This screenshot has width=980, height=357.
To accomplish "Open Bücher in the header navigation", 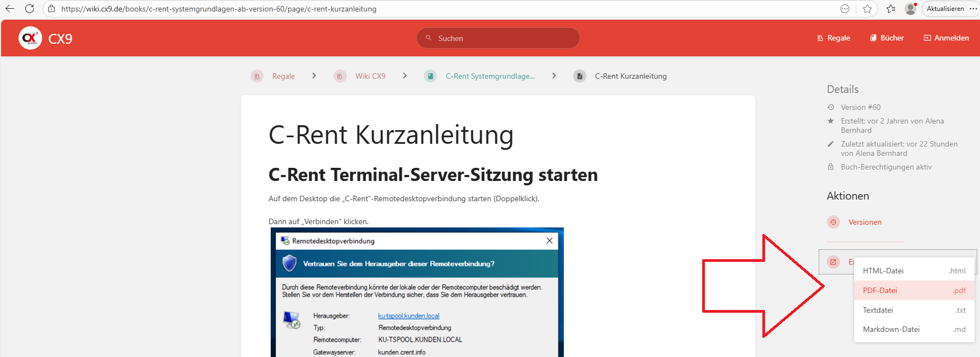I will coord(887,38).
